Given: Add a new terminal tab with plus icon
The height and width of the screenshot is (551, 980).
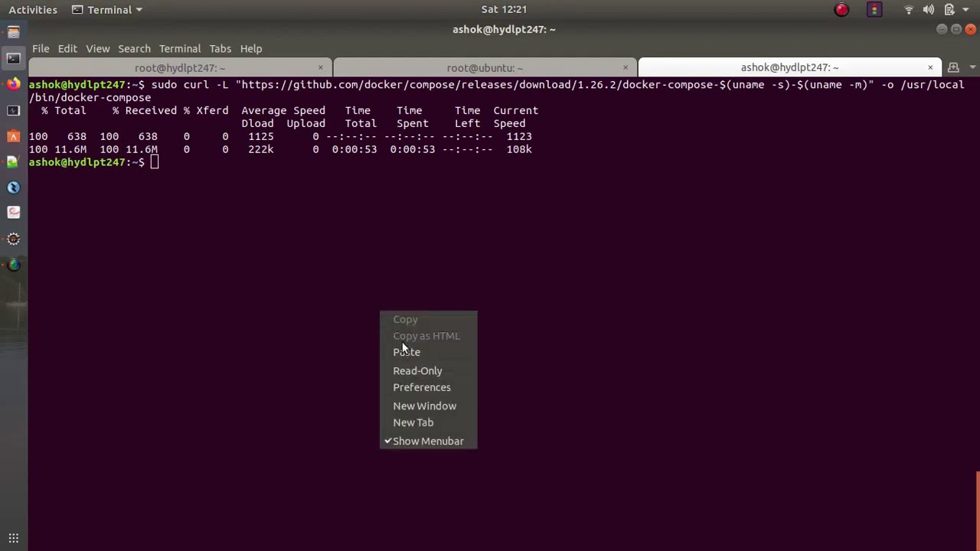Looking at the screenshot, I should [953, 67].
